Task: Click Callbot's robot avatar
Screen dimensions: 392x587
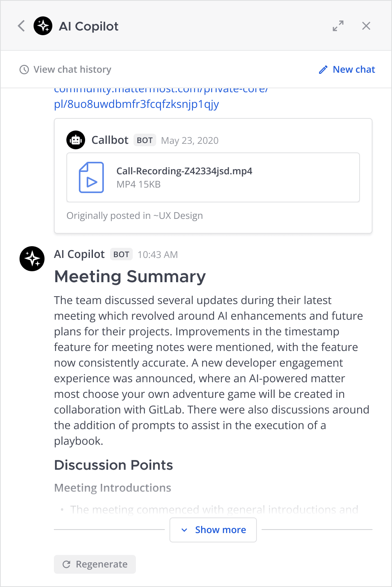Action: click(76, 140)
